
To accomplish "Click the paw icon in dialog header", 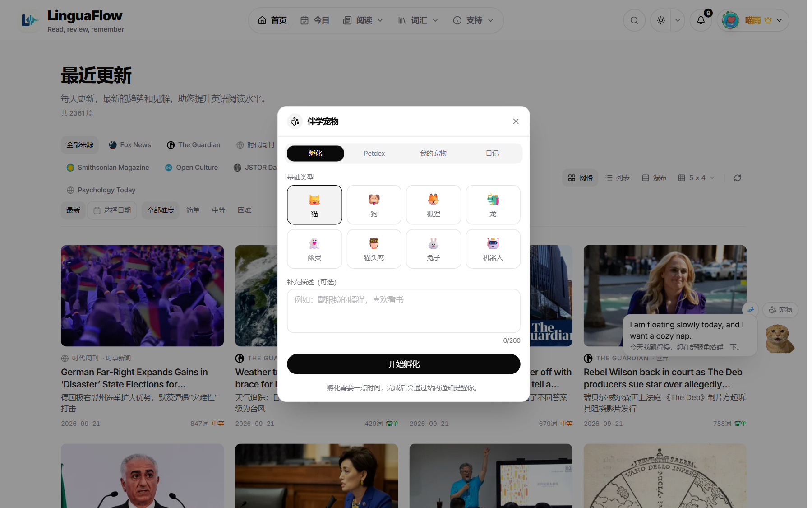I will 295,121.
